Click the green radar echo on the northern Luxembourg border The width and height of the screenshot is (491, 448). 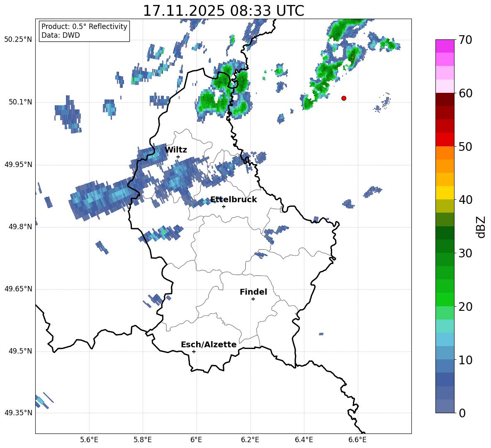[224, 91]
